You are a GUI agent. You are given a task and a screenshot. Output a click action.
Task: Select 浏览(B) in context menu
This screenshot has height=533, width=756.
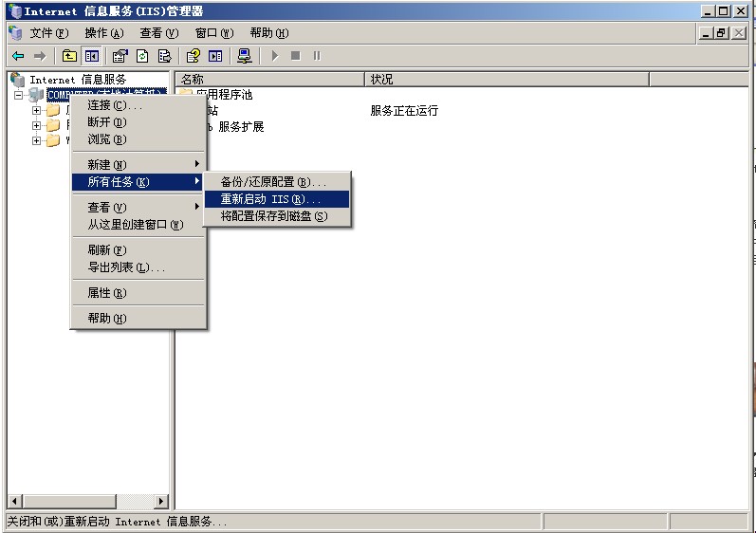(x=138, y=139)
